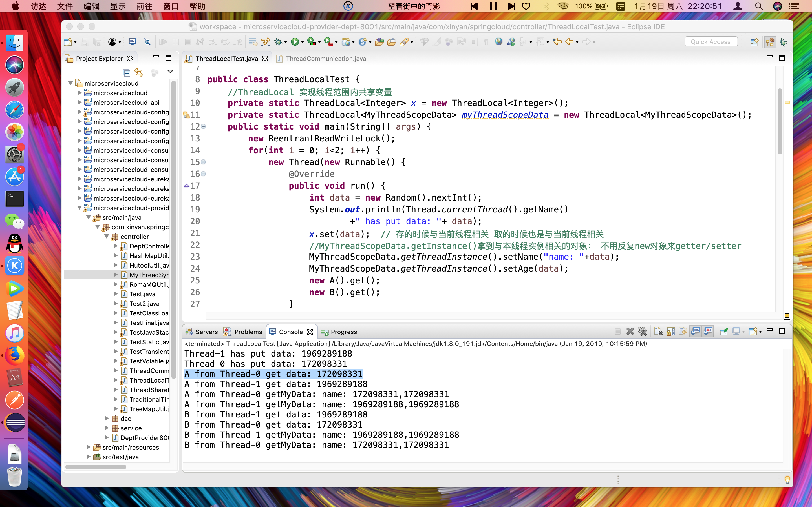This screenshot has width=812, height=507.
Task: Expand the dao package node
Action: tap(106, 419)
